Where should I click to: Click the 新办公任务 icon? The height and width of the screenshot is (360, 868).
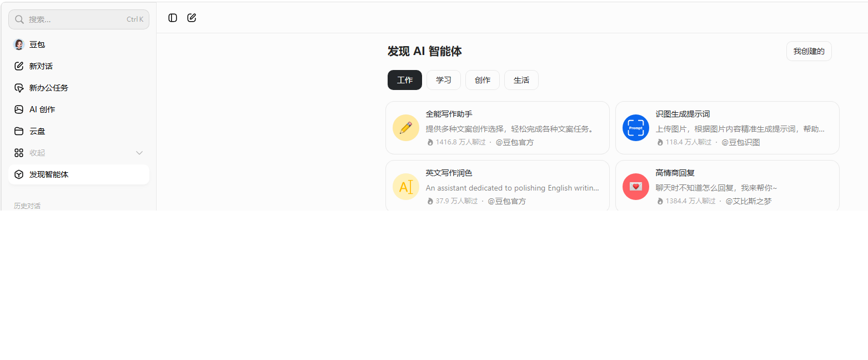(x=19, y=88)
